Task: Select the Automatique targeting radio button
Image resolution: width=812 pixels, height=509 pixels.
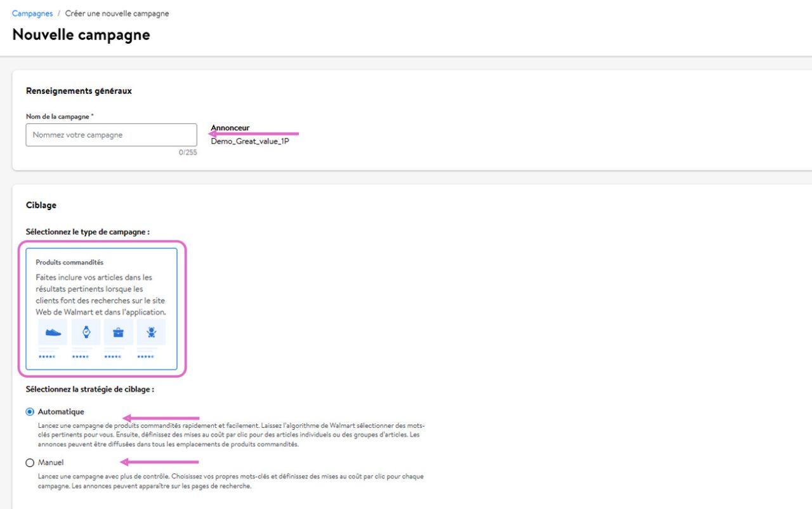Action: tap(30, 412)
